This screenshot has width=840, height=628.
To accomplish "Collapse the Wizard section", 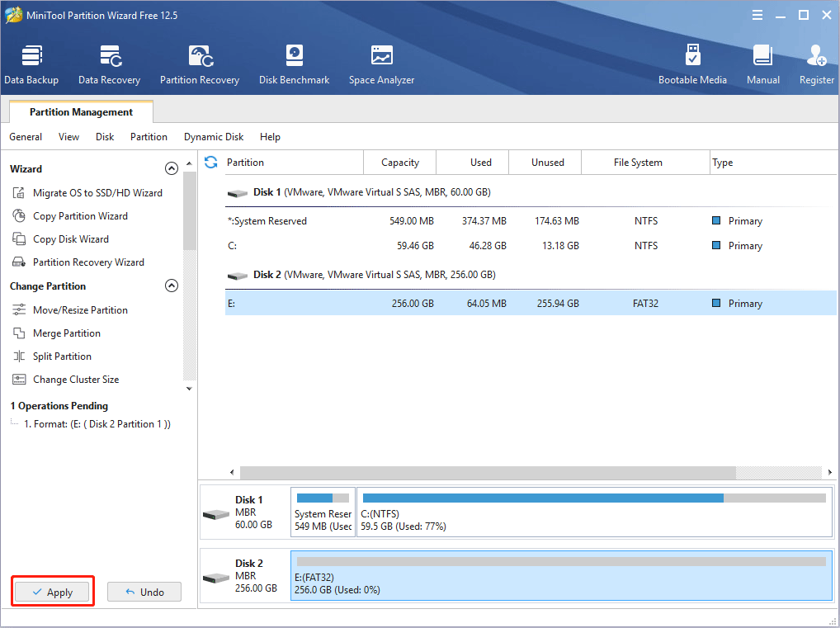I will click(x=172, y=168).
